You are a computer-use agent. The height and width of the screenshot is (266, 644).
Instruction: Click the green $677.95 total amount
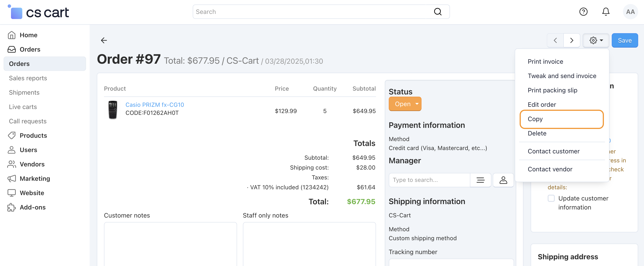tap(361, 201)
